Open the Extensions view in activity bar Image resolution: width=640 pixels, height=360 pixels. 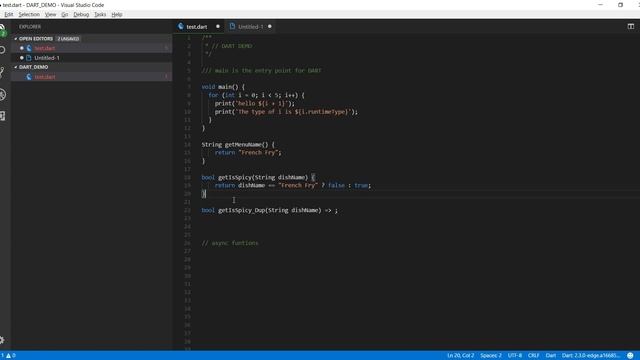tap(2, 116)
